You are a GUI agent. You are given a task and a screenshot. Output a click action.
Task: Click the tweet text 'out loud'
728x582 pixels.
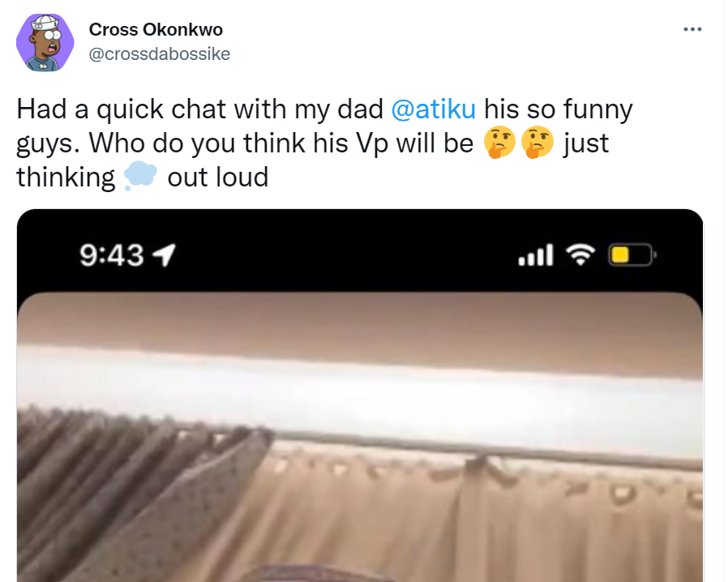click(x=218, y=177)
